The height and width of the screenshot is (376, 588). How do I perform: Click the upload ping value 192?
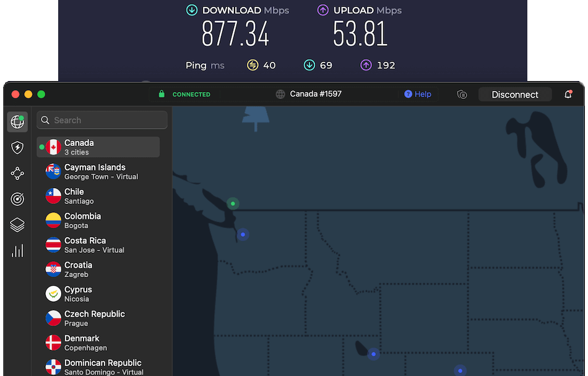[386, 65]
